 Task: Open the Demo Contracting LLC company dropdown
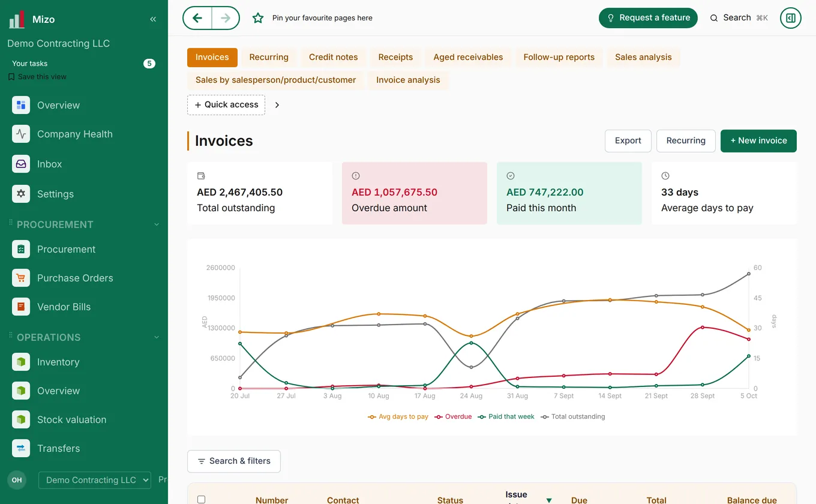pos(95,480)
